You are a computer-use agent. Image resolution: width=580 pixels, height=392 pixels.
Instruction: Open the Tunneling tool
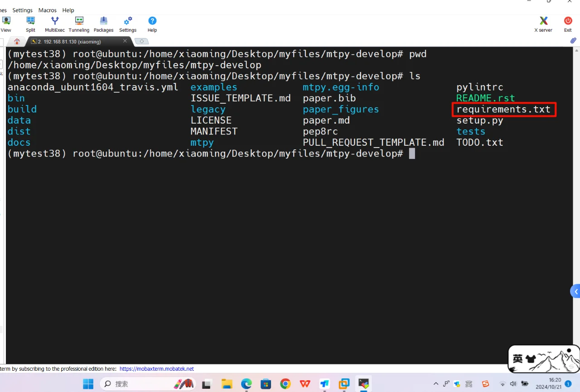pos(79,24)
